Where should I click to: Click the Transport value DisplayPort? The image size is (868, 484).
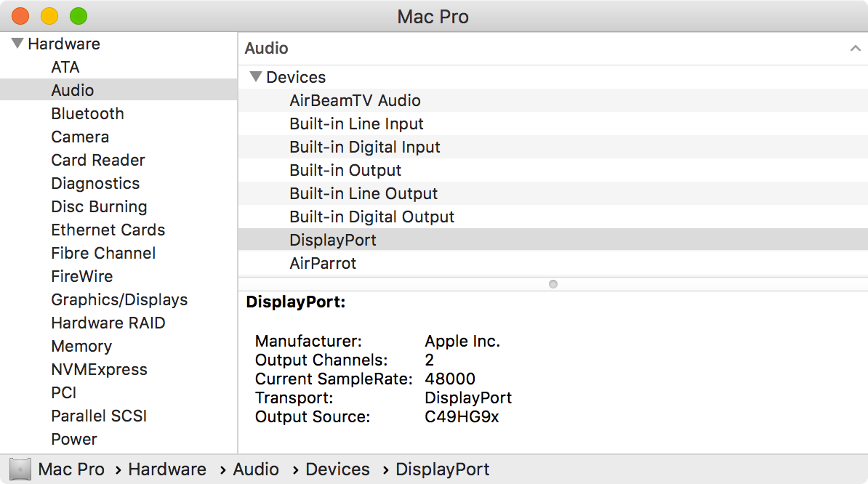coord(468,398)
